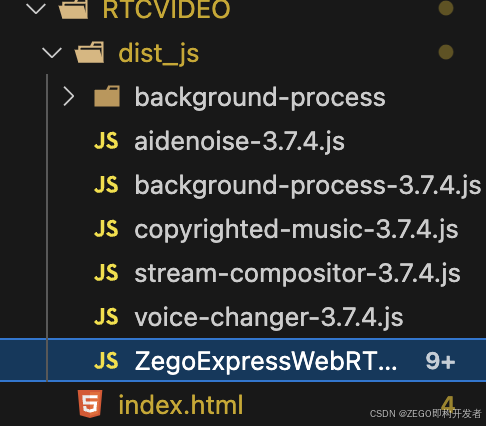Click the JS icon beside background-process-3.7.4.js

[x=106, y=185]
